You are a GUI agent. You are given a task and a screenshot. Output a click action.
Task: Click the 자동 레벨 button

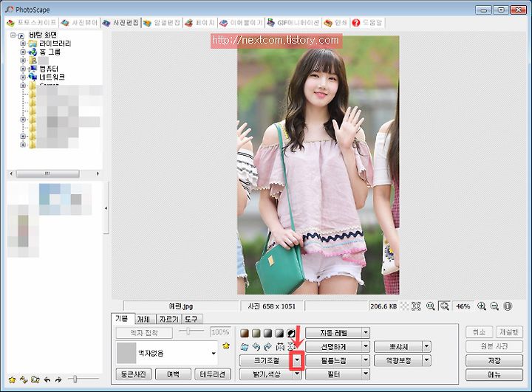point(334,333)
